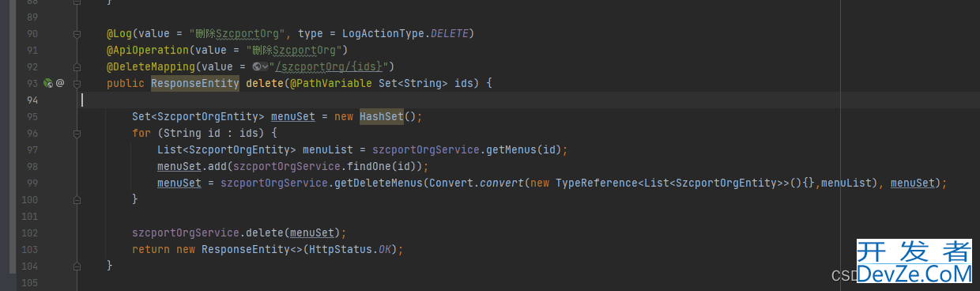This screenshot has height=291, width=980.
Task: Collapse the fold marker at line 90
Action: 77,34
